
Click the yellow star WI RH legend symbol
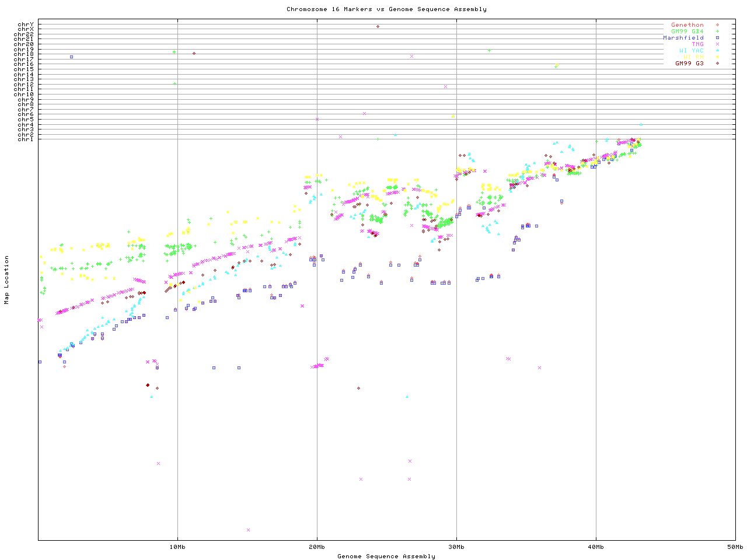click(717, 57)
